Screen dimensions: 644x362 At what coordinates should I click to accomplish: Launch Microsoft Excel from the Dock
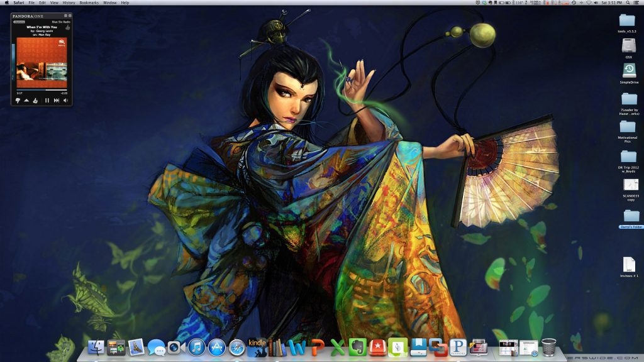pos(338,348)
